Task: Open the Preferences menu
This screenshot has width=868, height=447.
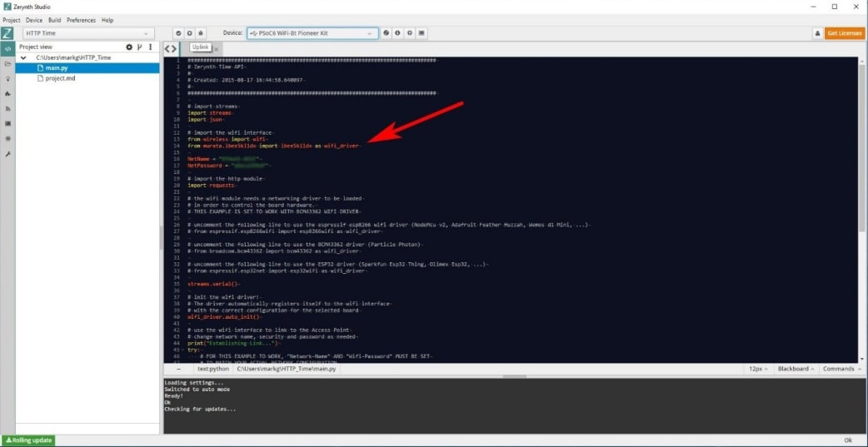Action: (x=82, y=20)
